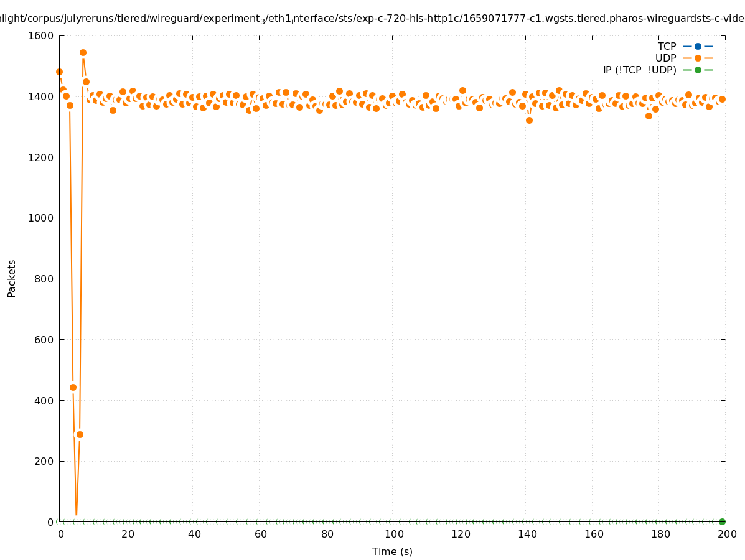The height and width of the screenshot is (560, 745).
Task: Click the UDP legend orange marker
Action: [698, 58]
